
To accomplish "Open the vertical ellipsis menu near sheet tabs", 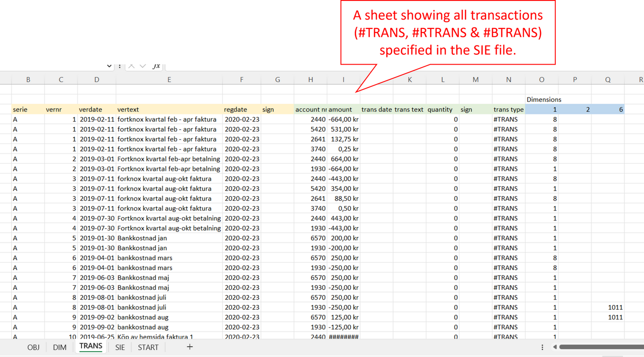I will click(x=542, y=347).
